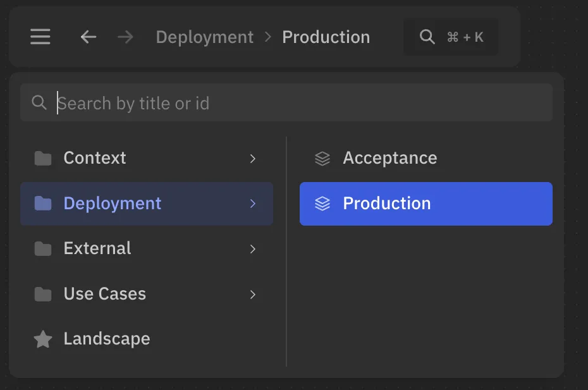The image size is (588, 390).
Task: Click the layers icon next to Production
Action: pos(322,204)
